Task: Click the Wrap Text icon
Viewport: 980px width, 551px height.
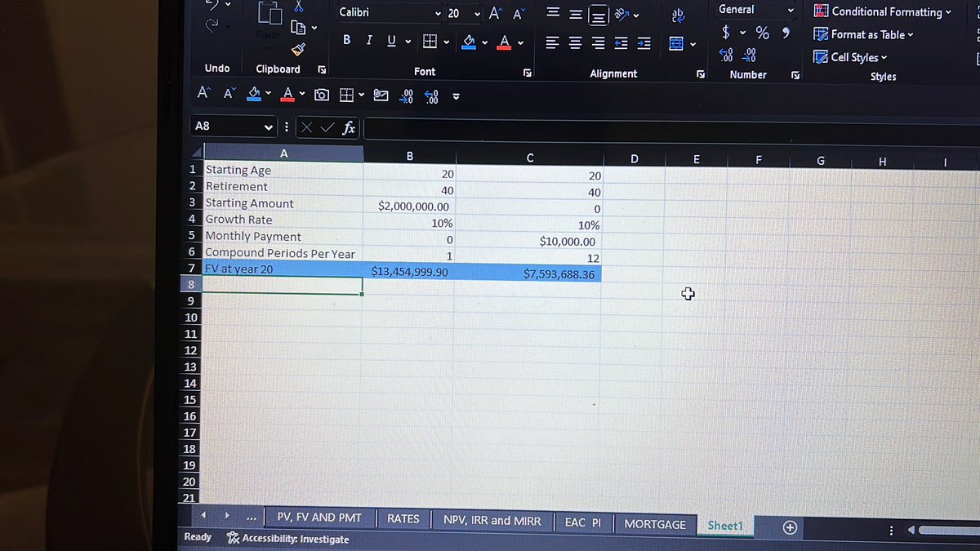Action: point(678,15)
